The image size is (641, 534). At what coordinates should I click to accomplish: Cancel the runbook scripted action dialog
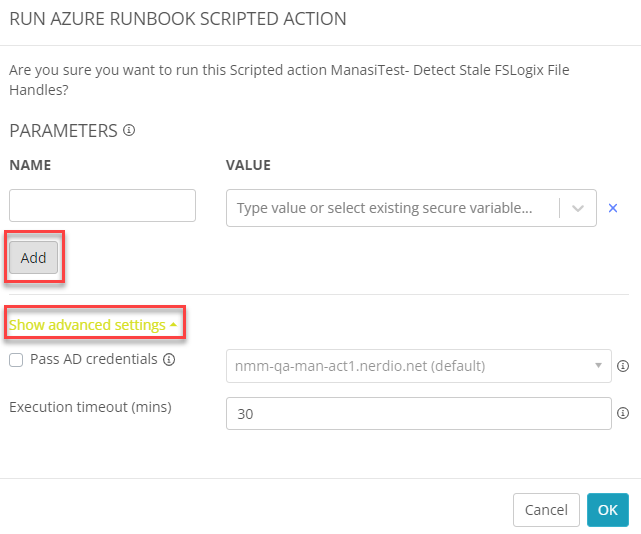point(546,510)
